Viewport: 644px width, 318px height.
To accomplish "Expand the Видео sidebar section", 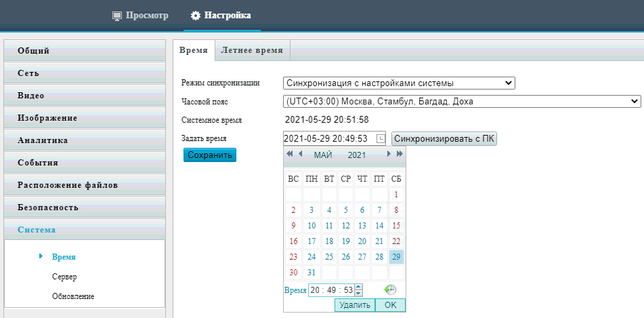I will tap(85, 96).
